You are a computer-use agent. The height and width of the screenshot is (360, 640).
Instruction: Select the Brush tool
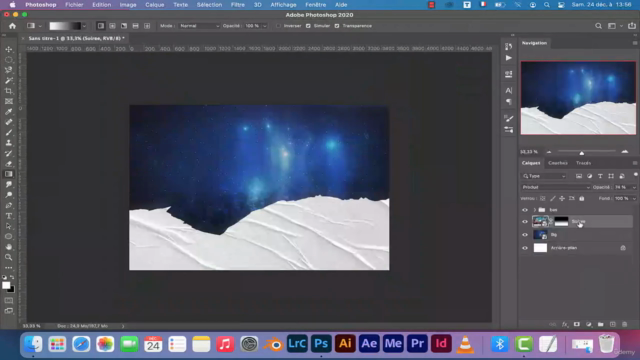pos(9,133)
